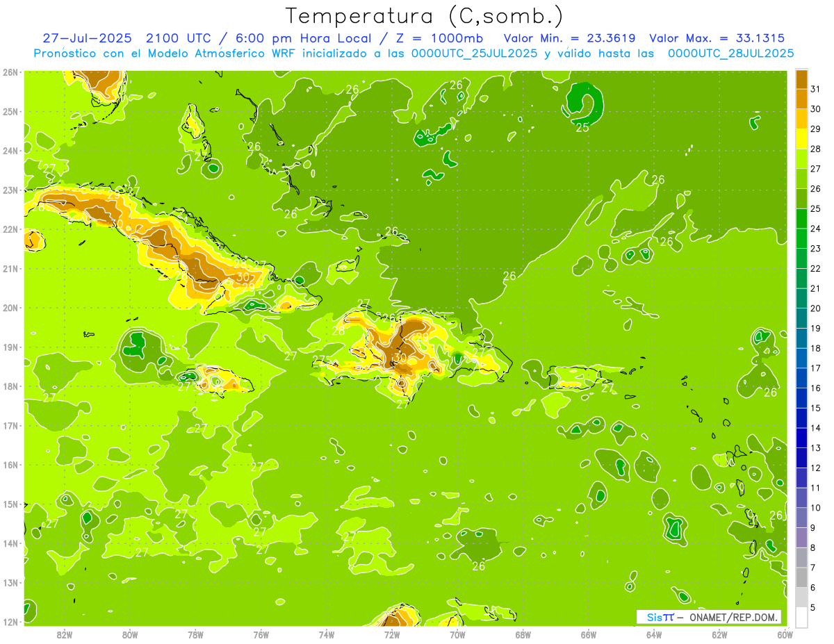Screen dimensions: 834x644
Task: Click the 72W longitude axis label
Action: pyautogui.click(x=392, y=634)
